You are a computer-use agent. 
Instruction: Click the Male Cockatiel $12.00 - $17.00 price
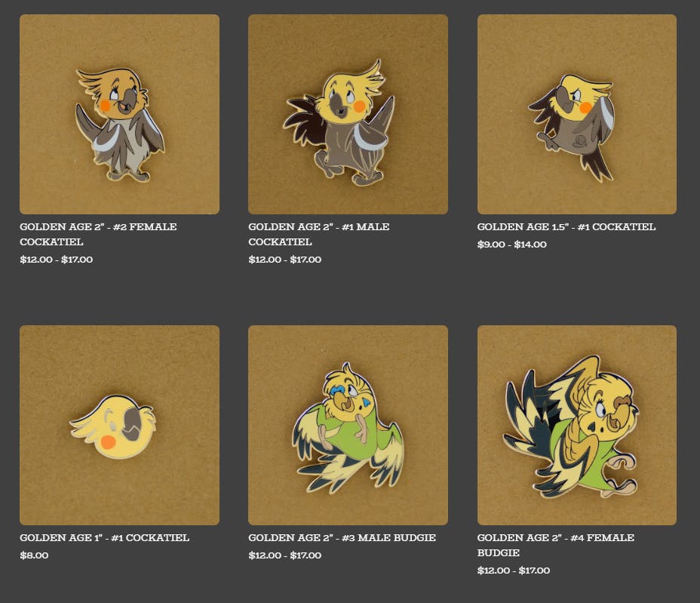285,259
